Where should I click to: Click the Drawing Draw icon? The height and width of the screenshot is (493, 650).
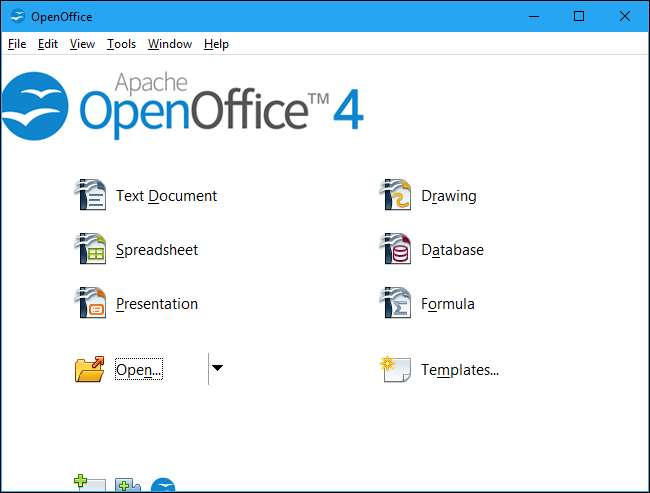pos(395,195)
